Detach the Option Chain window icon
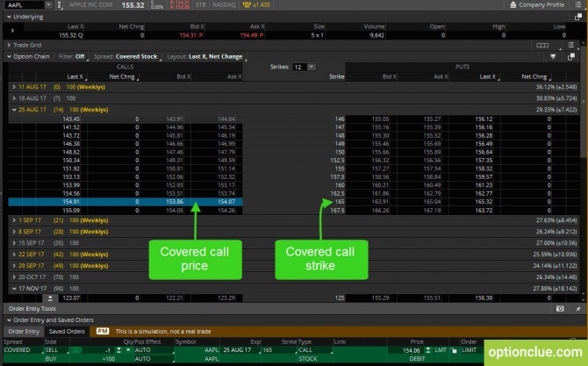Viewport: 588px width, 366px height. pos(571,57)
